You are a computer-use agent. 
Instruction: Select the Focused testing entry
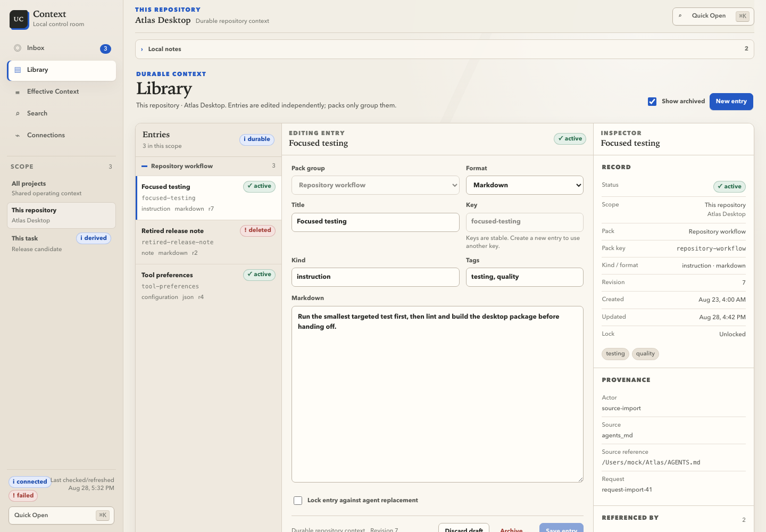pyautogui.click(x=209, y=198)
